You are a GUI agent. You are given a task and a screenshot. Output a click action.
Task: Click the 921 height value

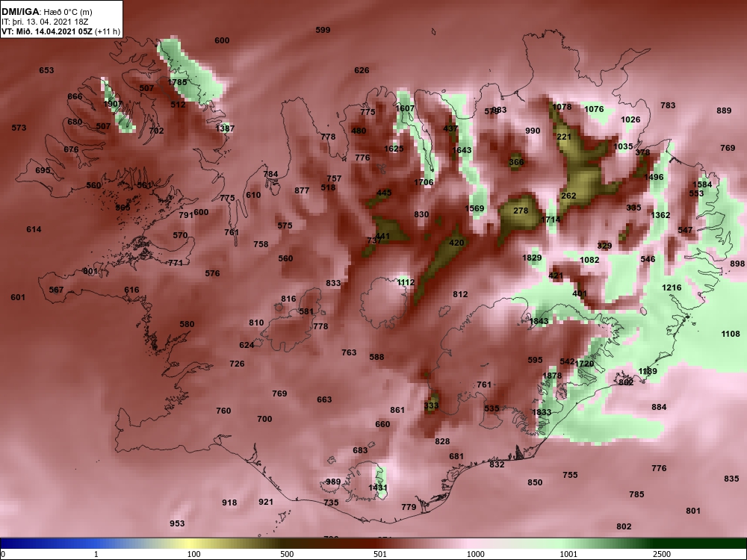(266, 502)
